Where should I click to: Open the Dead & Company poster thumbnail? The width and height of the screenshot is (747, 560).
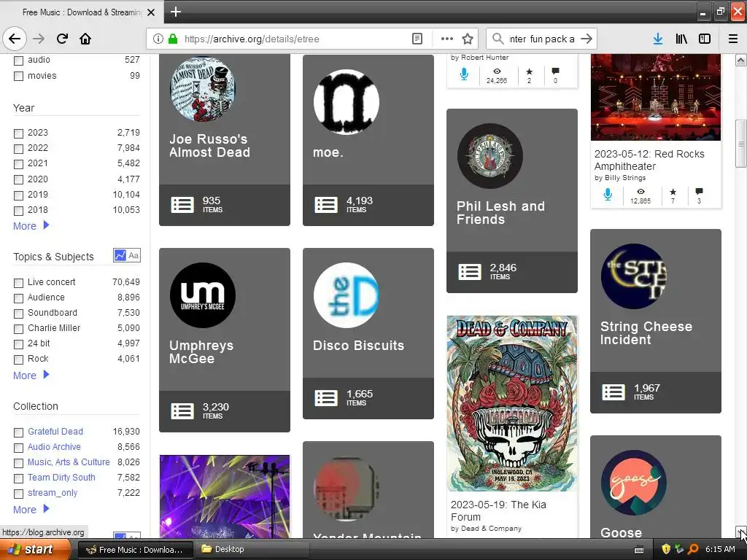point(511,402)
